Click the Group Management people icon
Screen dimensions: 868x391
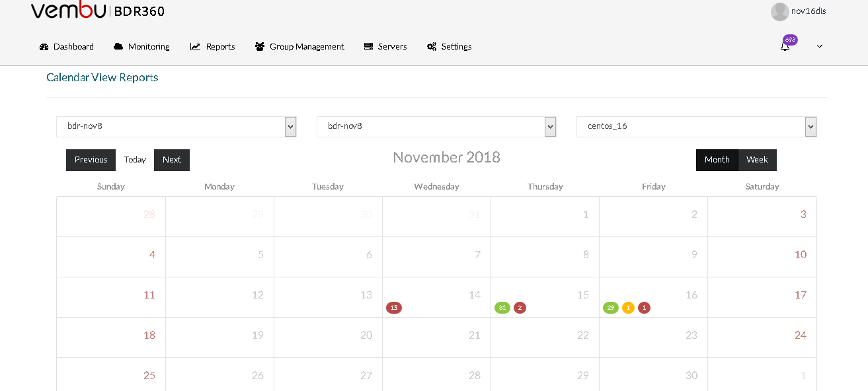pyautogui.click(x=260, y=47)
